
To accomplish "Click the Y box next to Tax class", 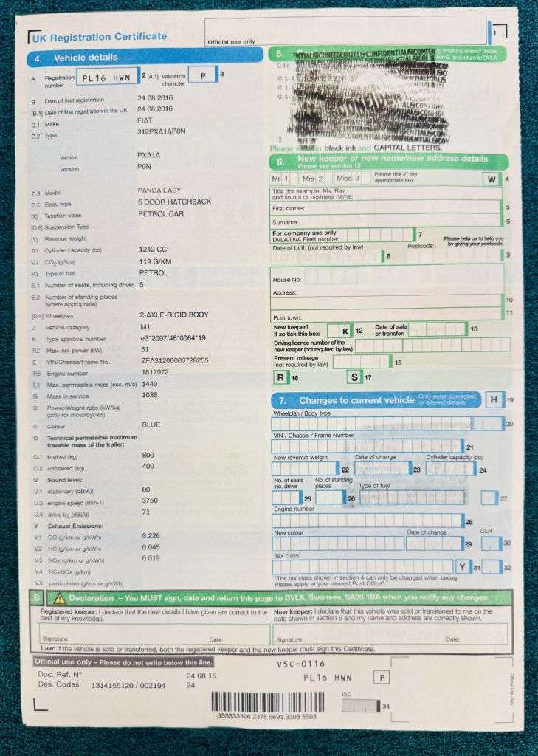I will (x=462, y=567).
